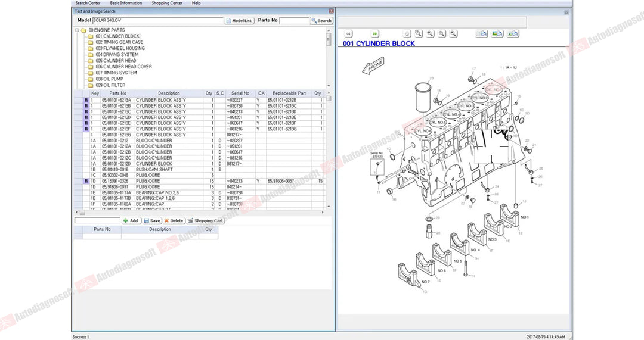Image resolution: width=644 pixels, height=340 pixels.
Task: Select 007 TIMING SYSTEM in the tree
Action: (x=116, y=73)
